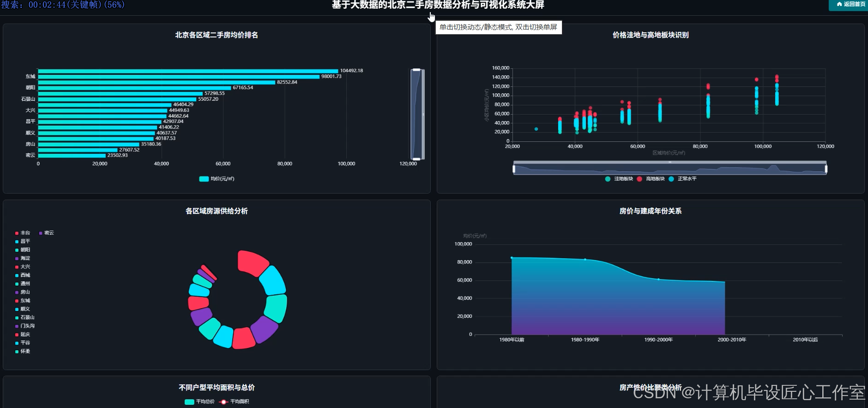Click the bar with value 82552.84
This screenshot has width=868, height=408.
157,82
